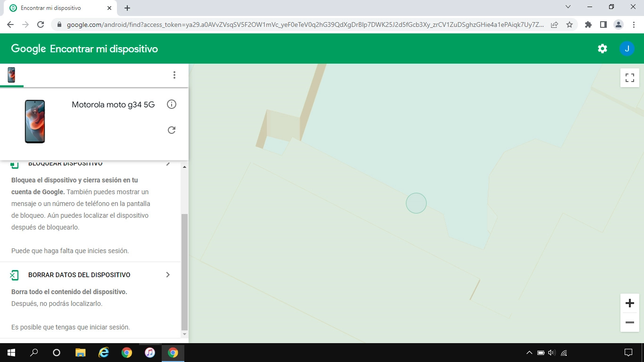644x362 pixels.
Task: Open Chrome extensions puzzle icon
Action: (588, 25)
